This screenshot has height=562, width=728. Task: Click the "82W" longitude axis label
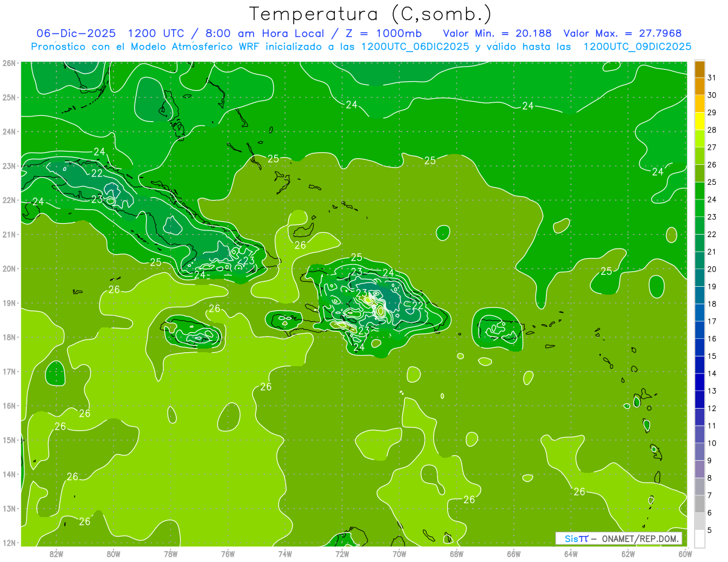click(56, 554)
